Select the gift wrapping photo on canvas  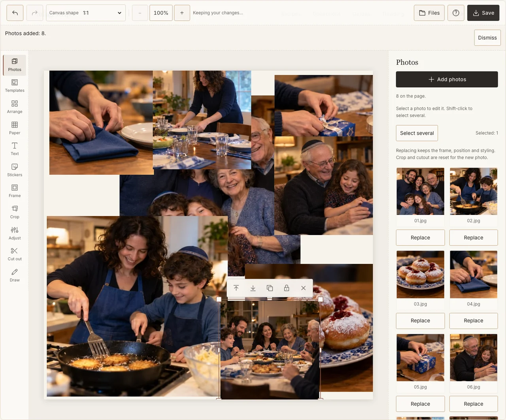(x=324, y=106)
